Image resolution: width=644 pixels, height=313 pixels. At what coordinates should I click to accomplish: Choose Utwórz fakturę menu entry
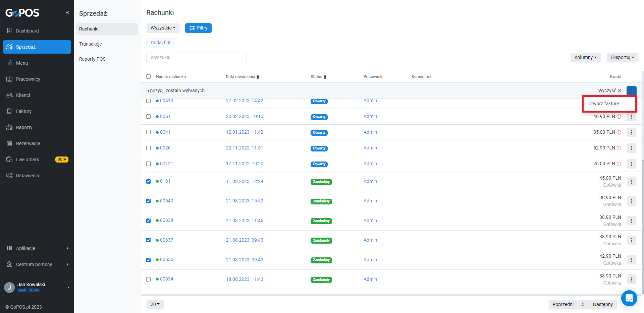[x=609, y=104]
